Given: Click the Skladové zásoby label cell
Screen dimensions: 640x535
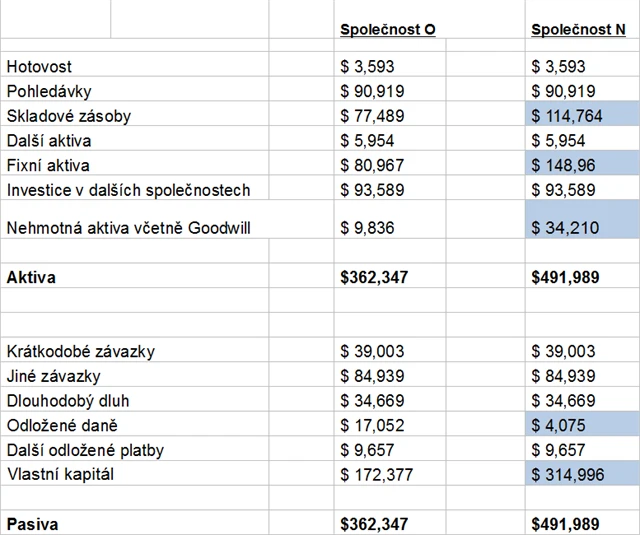Looking at the screenshot, I should coord(68,116).
